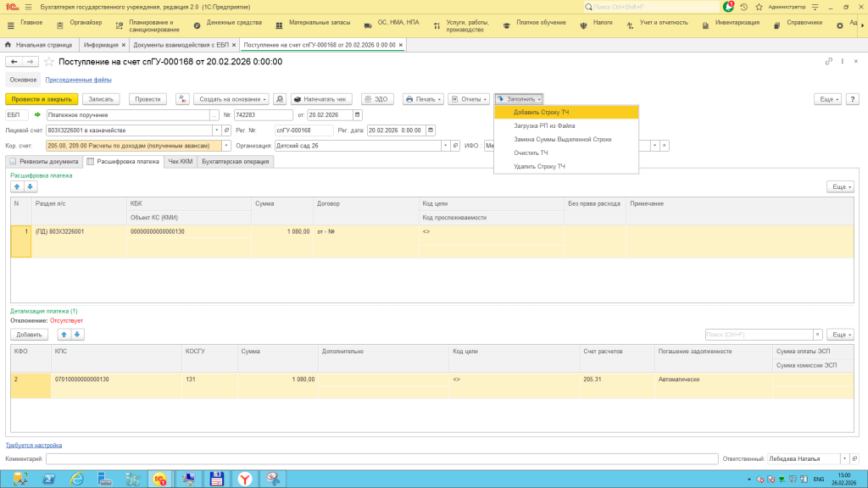The width and height of the screenshot is (868, 488).
Task: Open calendar picker next to date 20.02.2026
Action: click(x=357, y=115)
